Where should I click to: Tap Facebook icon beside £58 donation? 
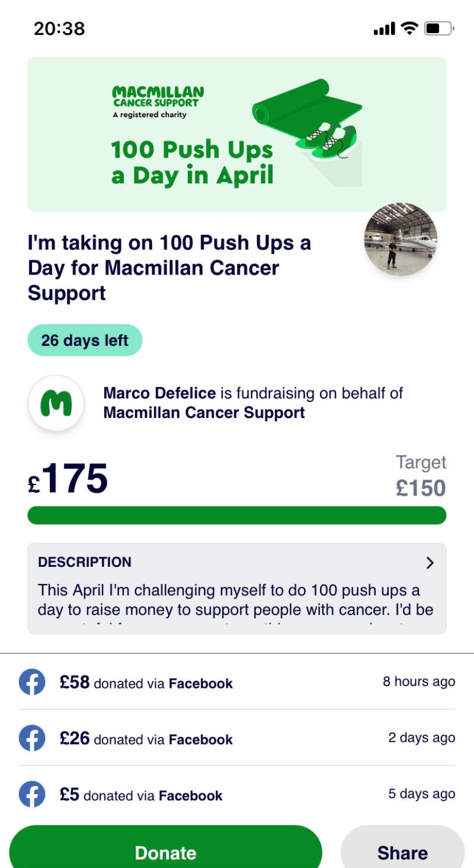[x=32, y=682]
